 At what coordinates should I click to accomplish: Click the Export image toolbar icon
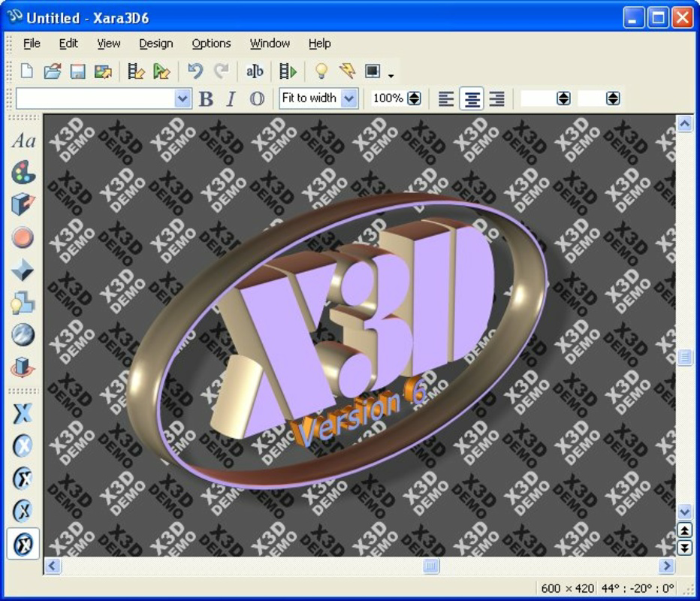(x=103, y=71)
